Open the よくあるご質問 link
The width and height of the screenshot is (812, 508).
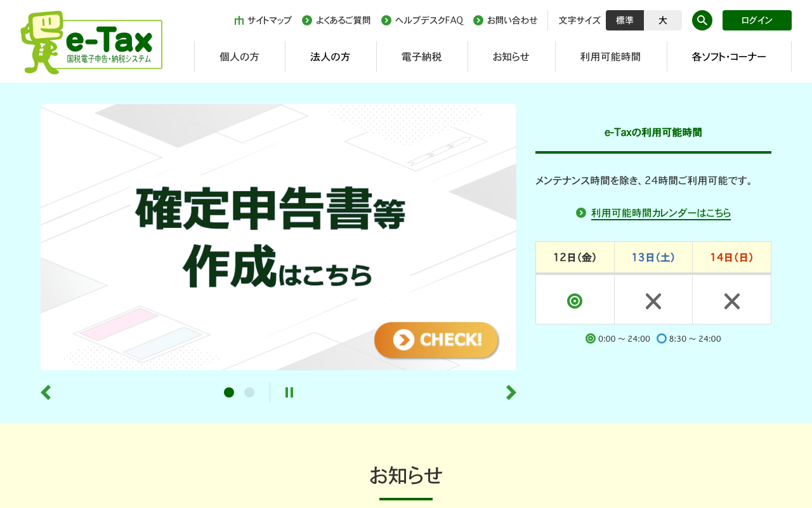pyautogui.click(x=336, y=20)
